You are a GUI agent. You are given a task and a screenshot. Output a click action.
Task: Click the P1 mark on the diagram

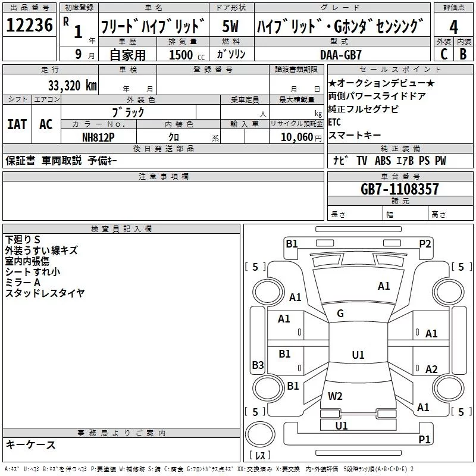(424, 439)
